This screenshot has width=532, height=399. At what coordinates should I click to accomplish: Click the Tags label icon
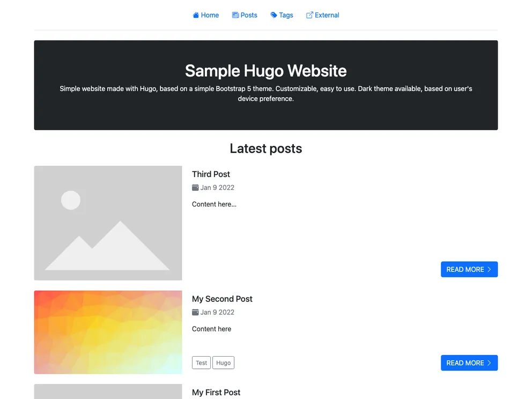(274, 15)
